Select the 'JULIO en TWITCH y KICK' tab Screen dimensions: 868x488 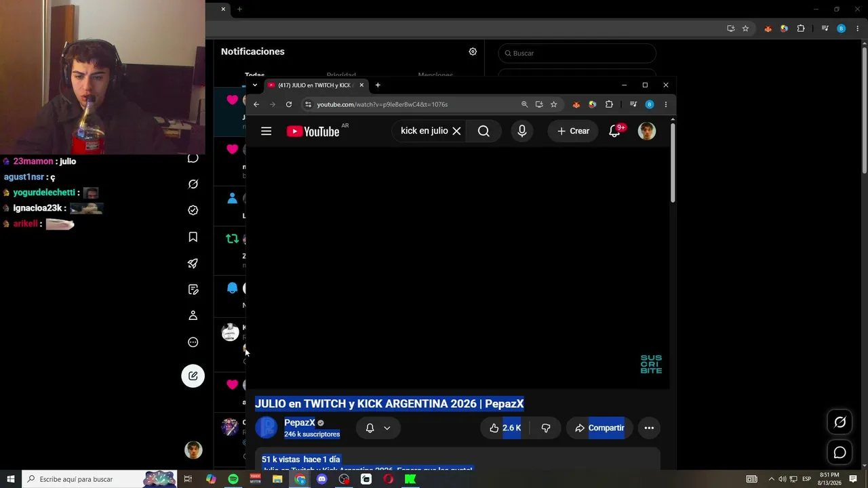tap(316, 85)
